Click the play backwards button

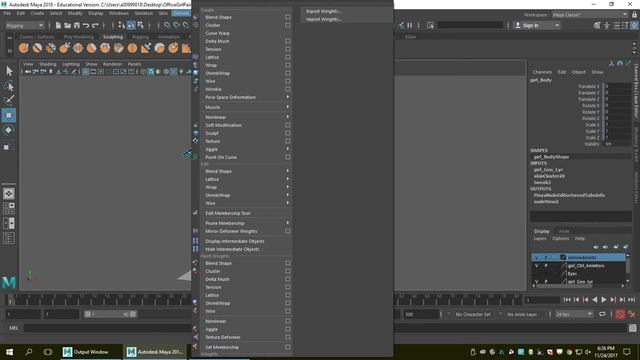pos(595,300)
